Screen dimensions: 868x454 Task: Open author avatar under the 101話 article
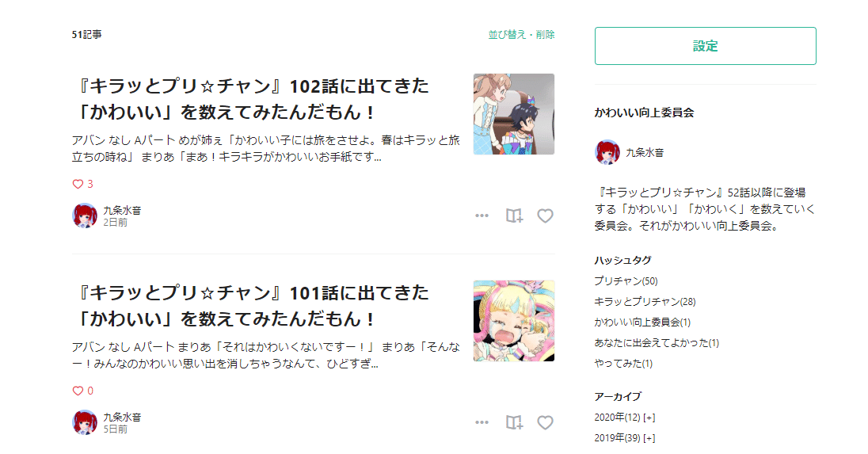coord(85,422)
